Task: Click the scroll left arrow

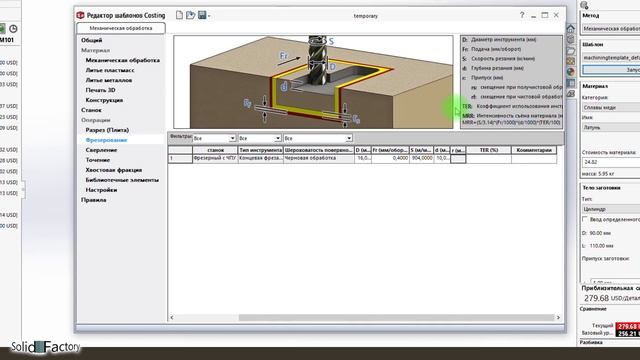Action: pyautogui.click(x=172, y=318)
